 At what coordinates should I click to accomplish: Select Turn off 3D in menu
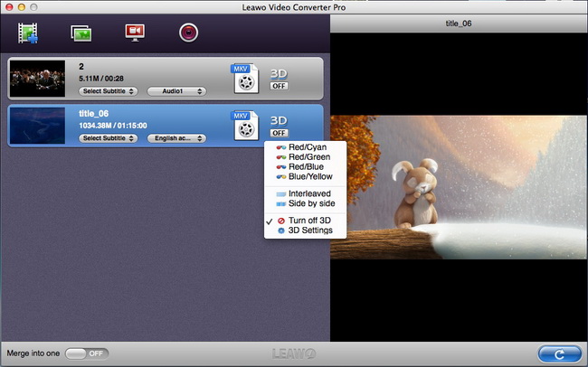tap(305, 221)
